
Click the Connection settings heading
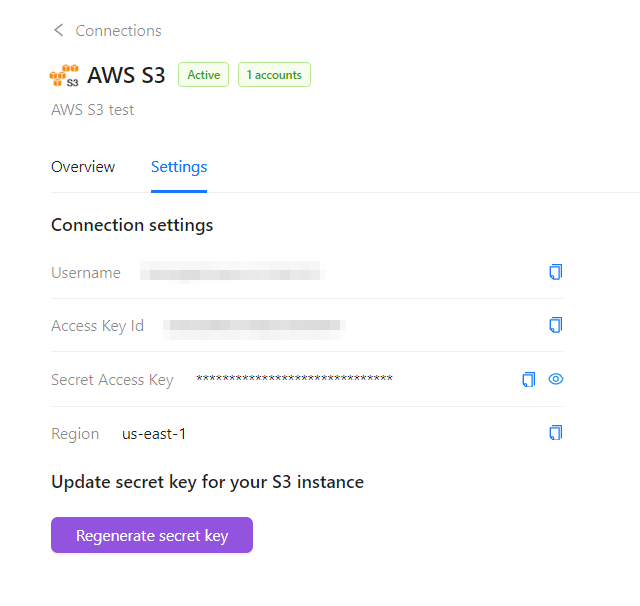click(132, 225)
